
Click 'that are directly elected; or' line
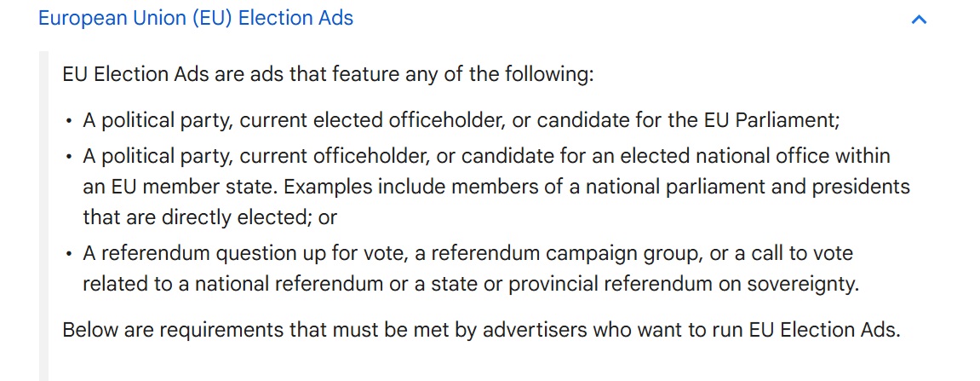[210, 217]
